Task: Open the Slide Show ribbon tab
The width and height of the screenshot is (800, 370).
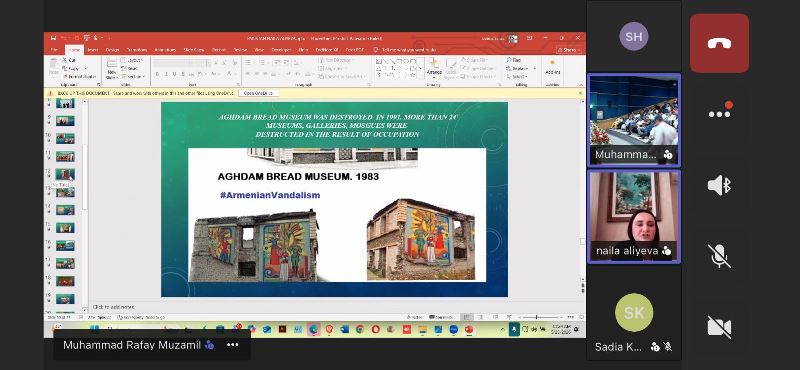Action: tap(194, 50)
